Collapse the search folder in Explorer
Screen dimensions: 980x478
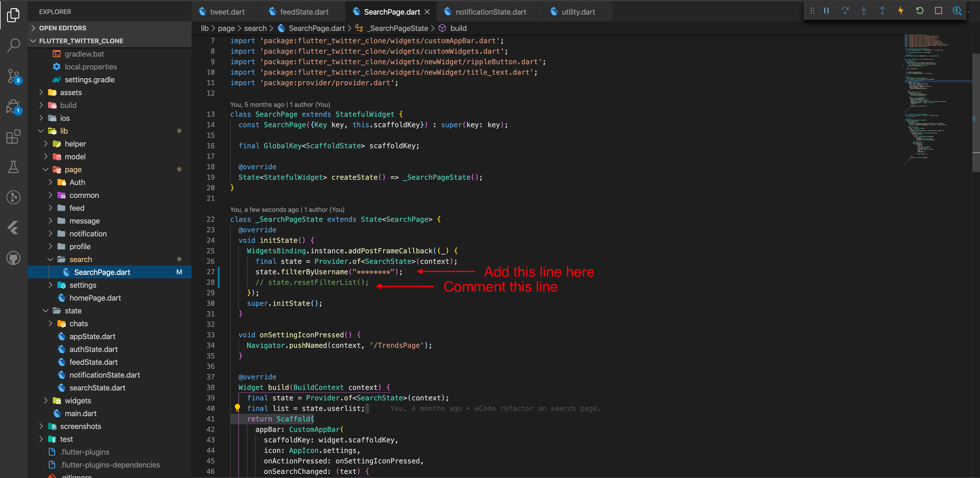[x=50, y=259]
